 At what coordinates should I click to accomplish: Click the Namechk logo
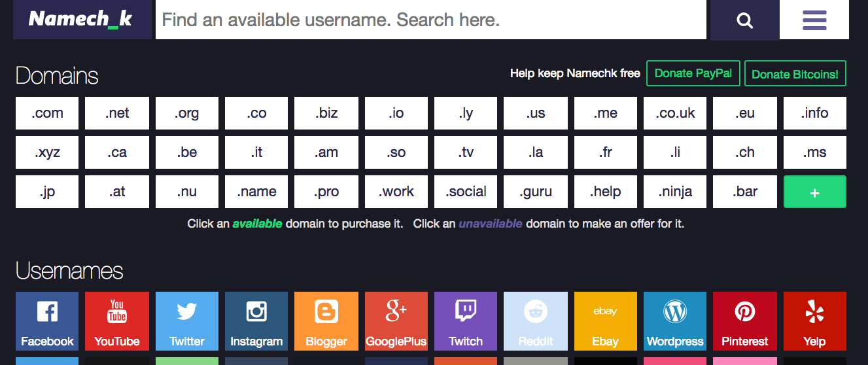tap(82, 20)
